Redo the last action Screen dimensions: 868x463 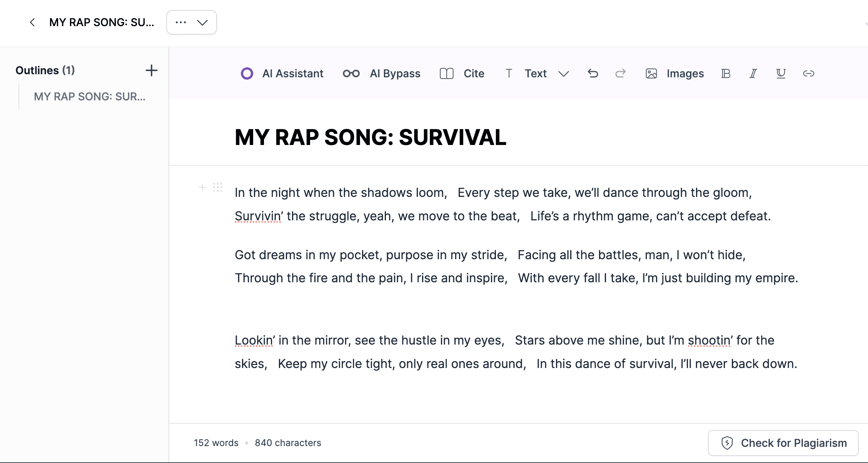click(621, 73)
